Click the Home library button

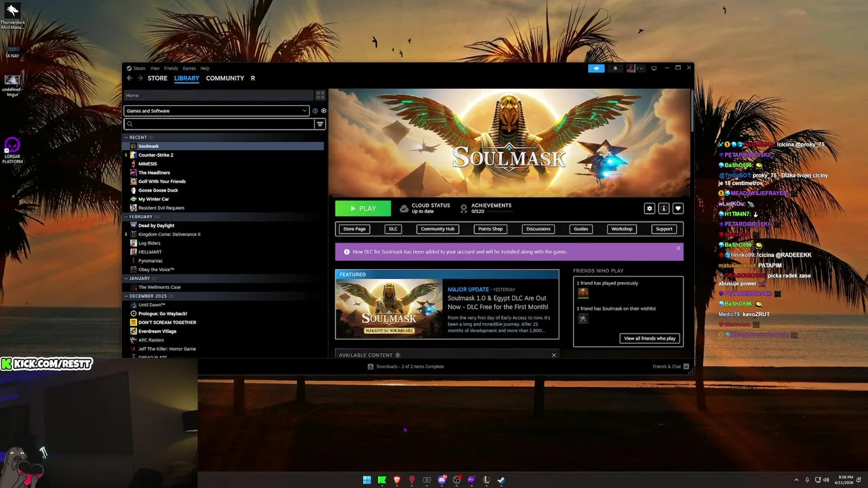click(x=219, y=95)
